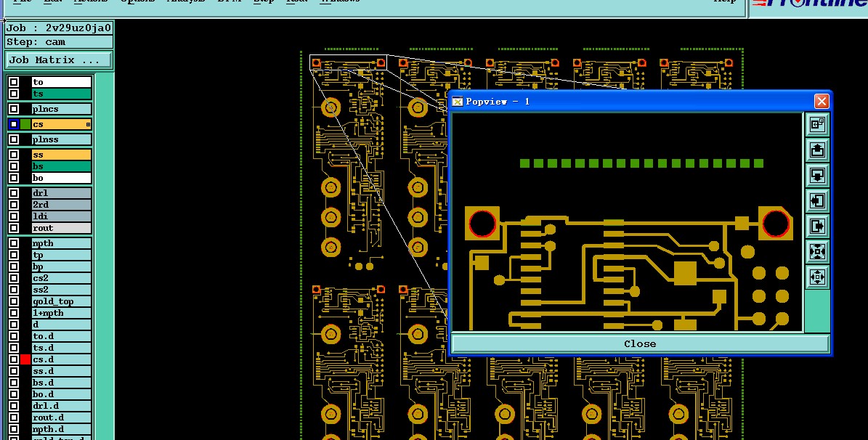Pan Popview down with the down-arrow icon

click(818, 175)
